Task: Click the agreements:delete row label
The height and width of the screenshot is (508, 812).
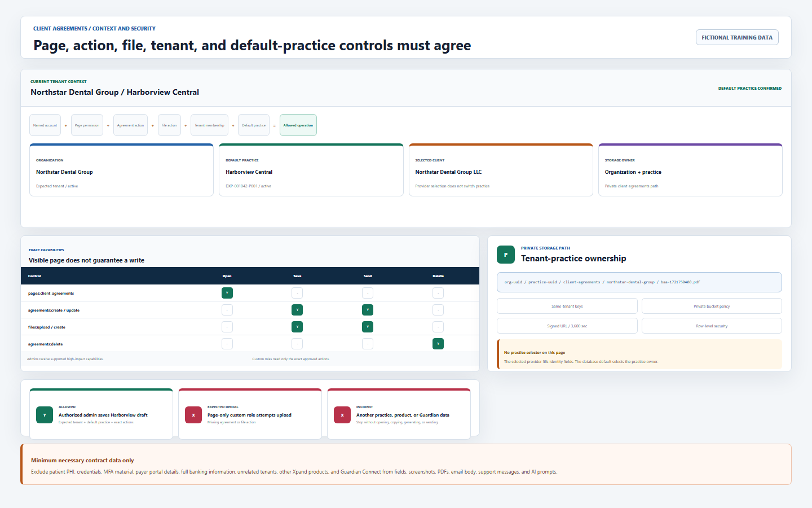Action: point(45,344)
